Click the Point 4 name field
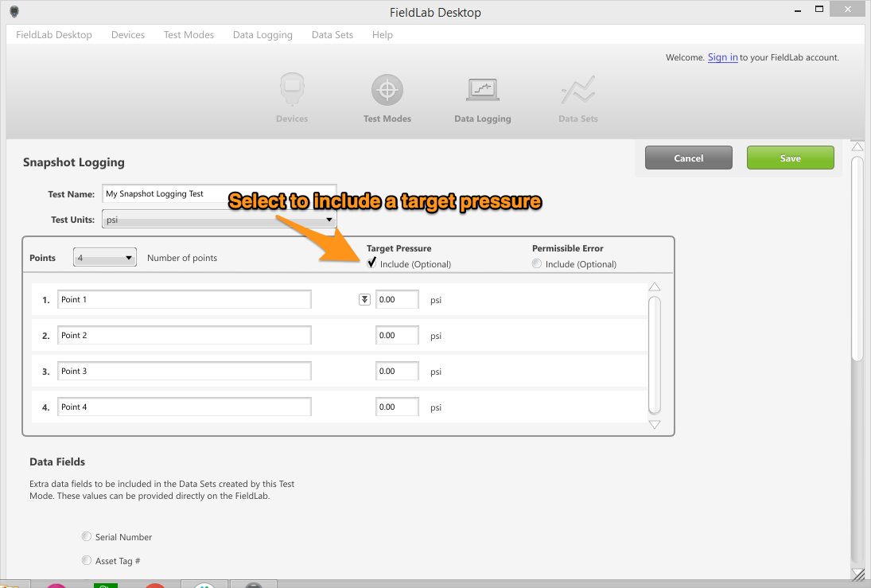This screenshot has height=588, width=871. click(185, 407)
